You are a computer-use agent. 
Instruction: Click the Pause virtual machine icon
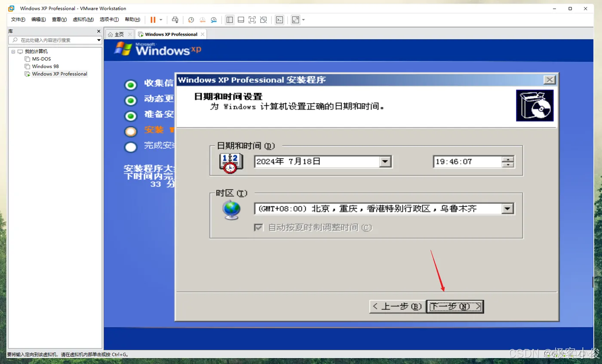click(x=153, y=20)
